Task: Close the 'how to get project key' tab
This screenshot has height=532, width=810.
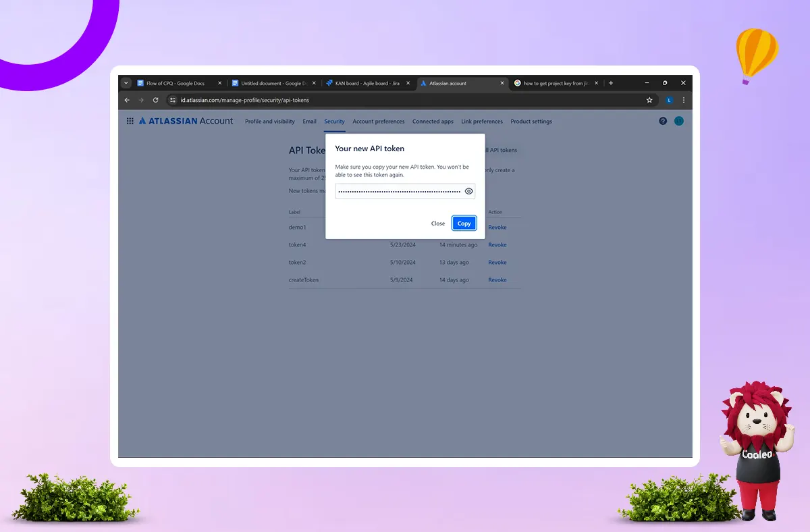Action: [597, 83]
